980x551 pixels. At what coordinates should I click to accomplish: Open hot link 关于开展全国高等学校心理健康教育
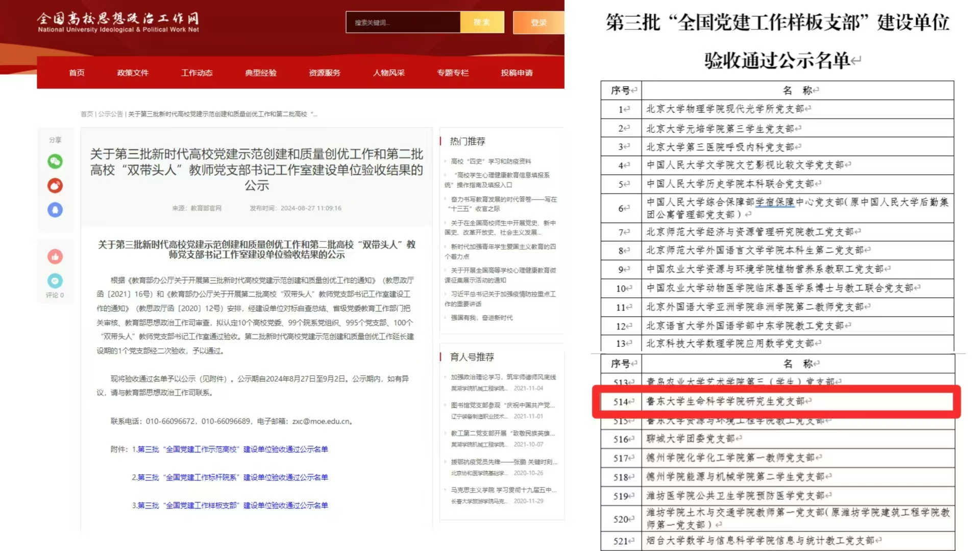tap(500, 275)
